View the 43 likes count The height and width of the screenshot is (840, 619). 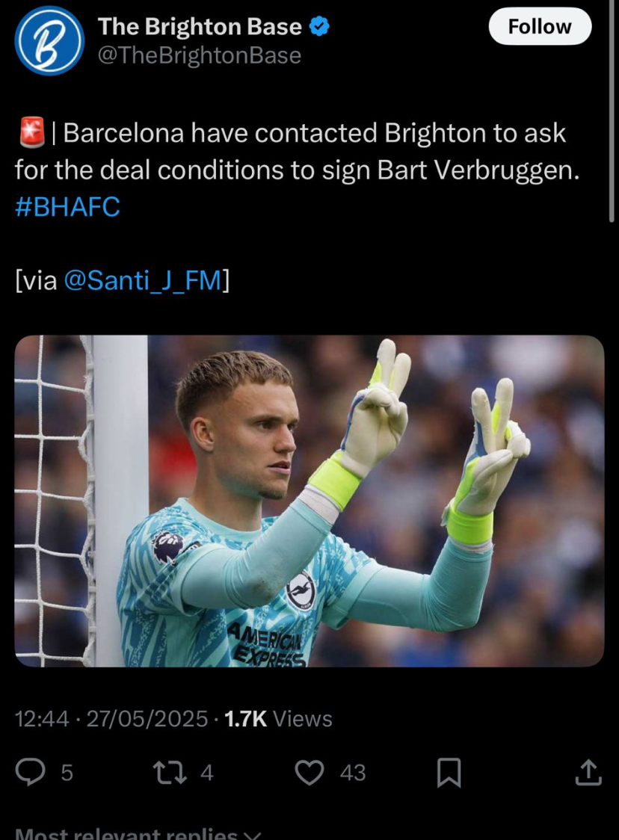point(353,773)
